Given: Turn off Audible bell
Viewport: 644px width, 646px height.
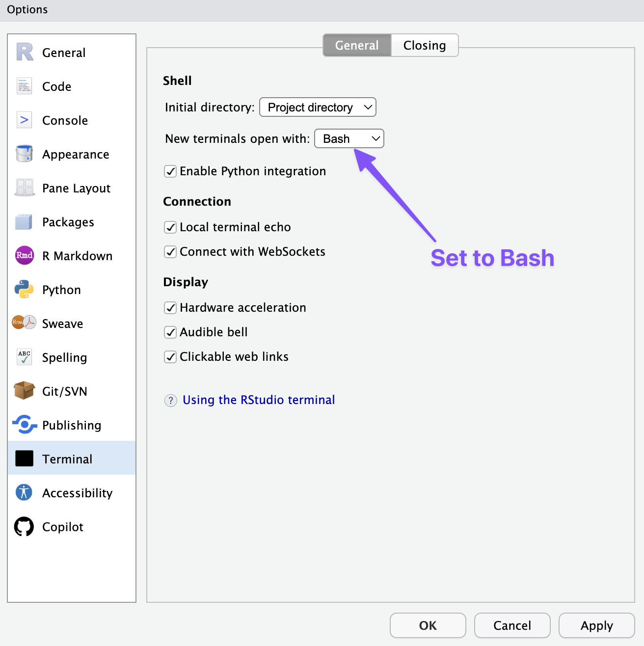Looking at the screenshot, I should (170, 332).
